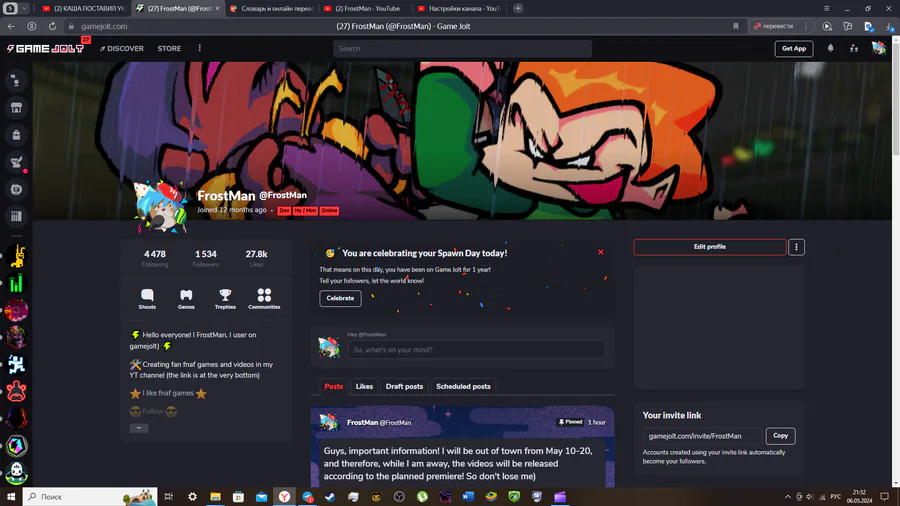
Task: Open the FrostMan profile avatar
Action: coord(161,208)
